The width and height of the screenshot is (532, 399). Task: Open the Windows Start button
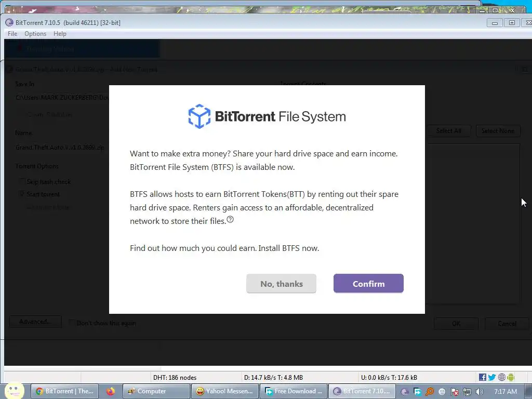tap(14, 391)
